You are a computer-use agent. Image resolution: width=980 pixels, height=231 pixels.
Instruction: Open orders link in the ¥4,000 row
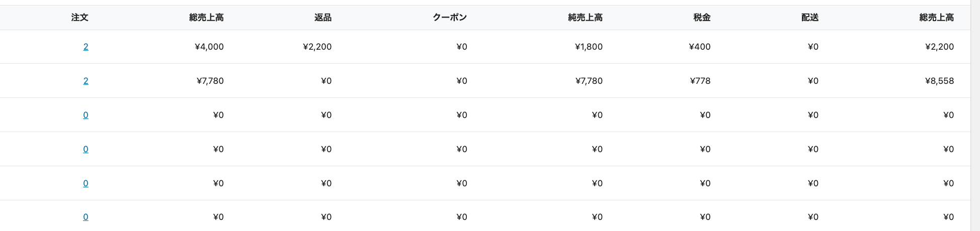86,47
